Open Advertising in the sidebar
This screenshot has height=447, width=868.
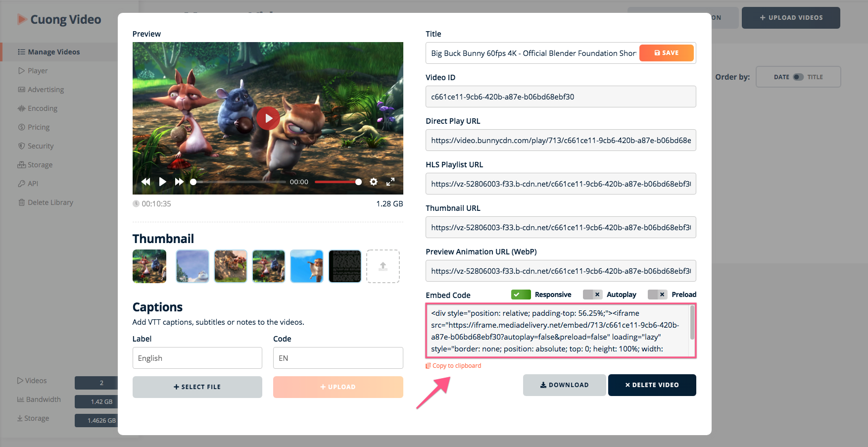click(41, 90)
